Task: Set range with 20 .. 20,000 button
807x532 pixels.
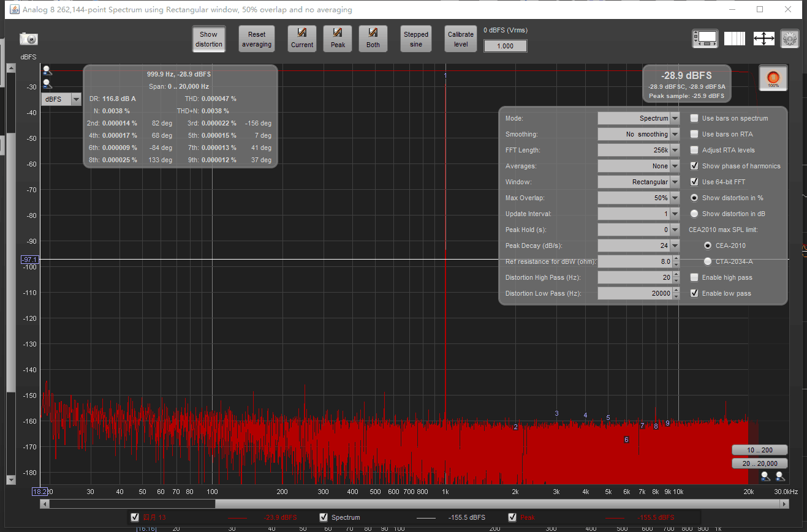Action: click(759, 463)
